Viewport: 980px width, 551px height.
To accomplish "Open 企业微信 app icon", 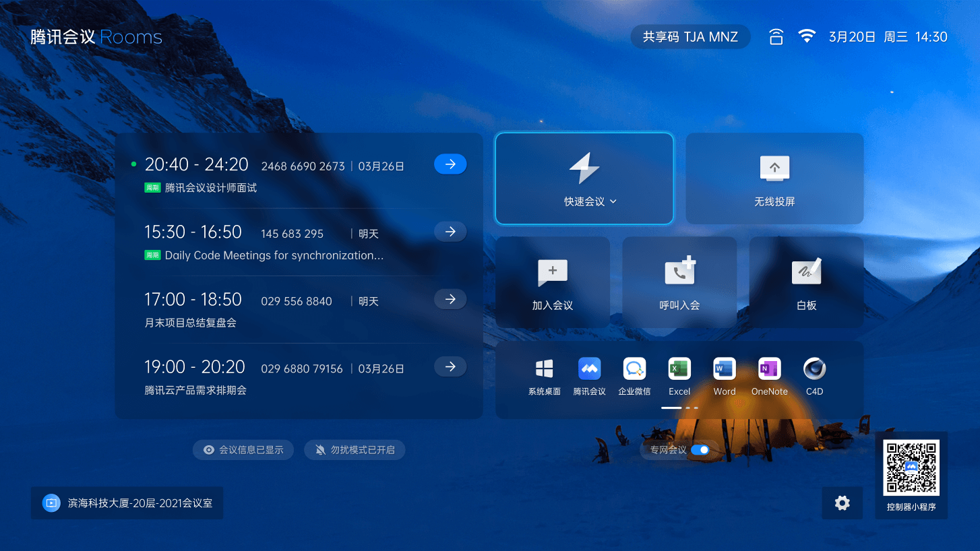I will click(634, 369).
